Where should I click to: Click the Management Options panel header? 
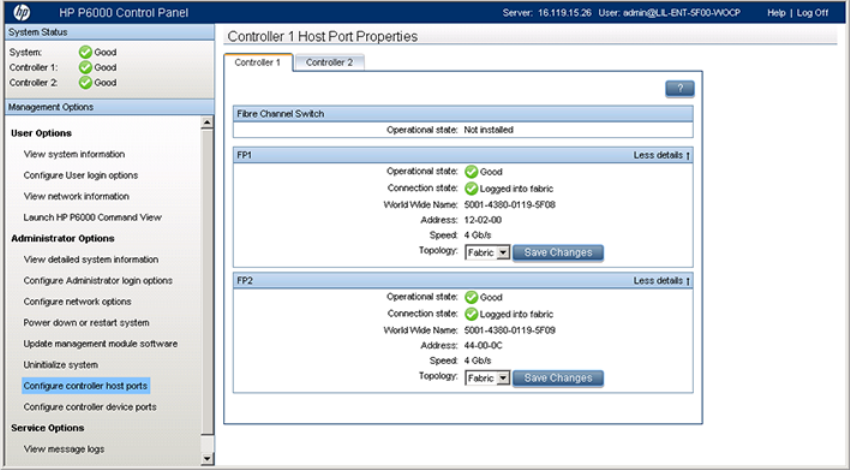click(110, 107)
